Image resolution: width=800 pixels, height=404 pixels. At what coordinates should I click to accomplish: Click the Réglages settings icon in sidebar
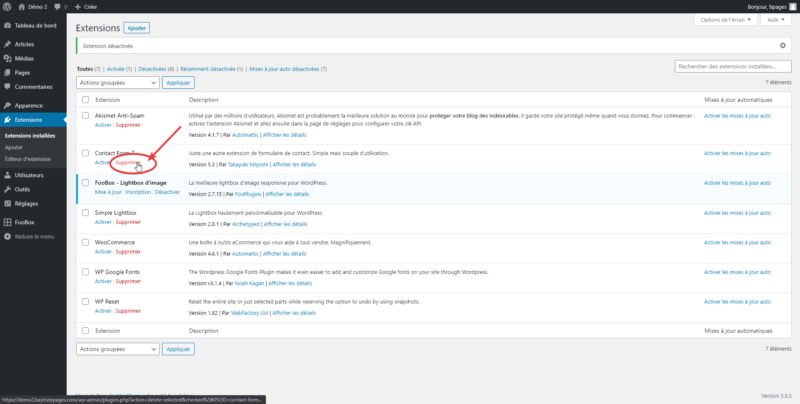tap(8, 203)
